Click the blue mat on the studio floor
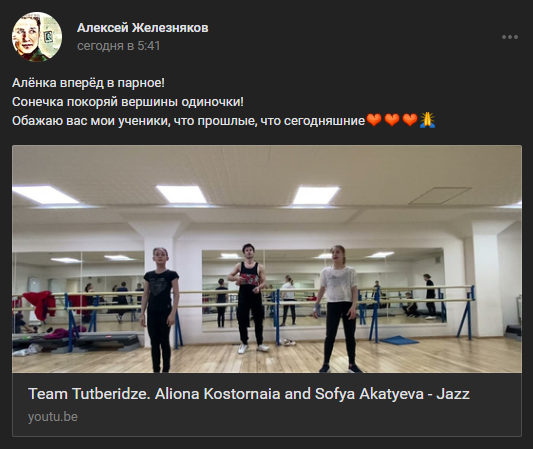 tap(398, 340)
